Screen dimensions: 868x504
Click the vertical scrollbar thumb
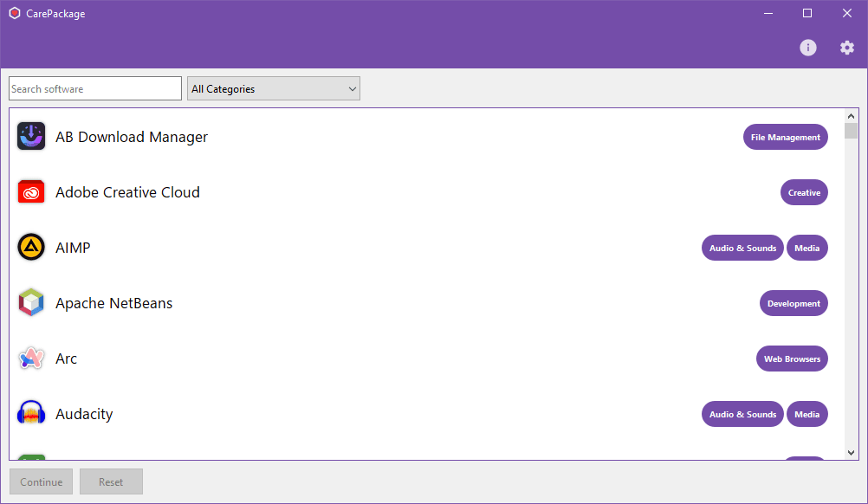tap(851, 131)
